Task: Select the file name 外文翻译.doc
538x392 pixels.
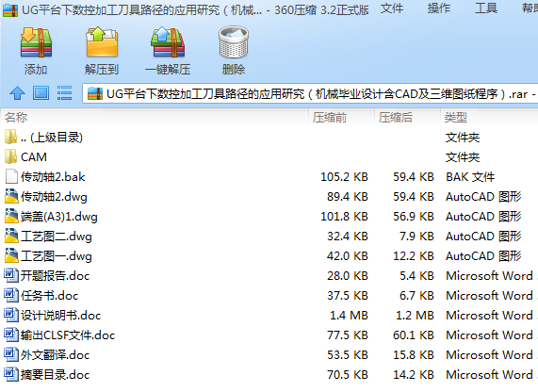Action: (56, 355)
